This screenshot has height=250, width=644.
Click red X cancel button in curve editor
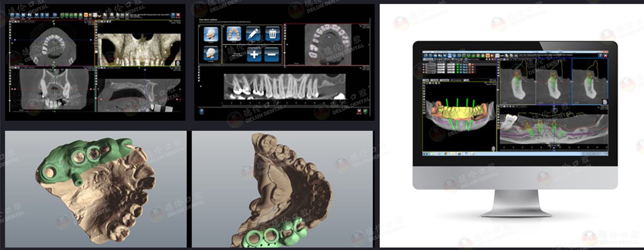click(359, 112)
